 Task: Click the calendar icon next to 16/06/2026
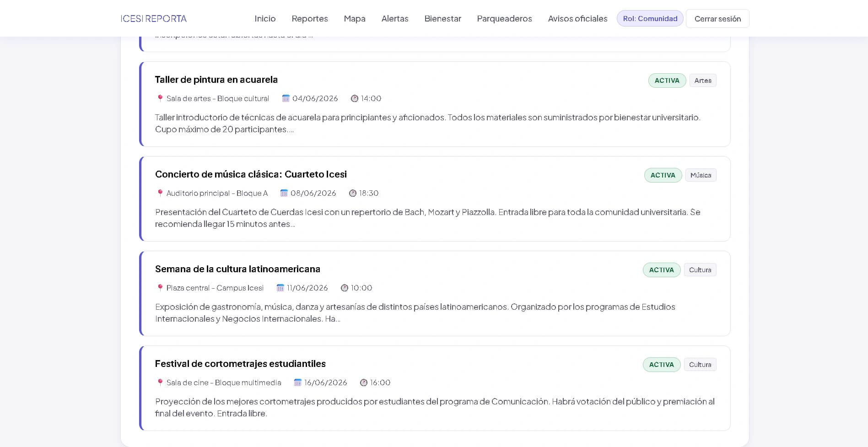(298, 382)
